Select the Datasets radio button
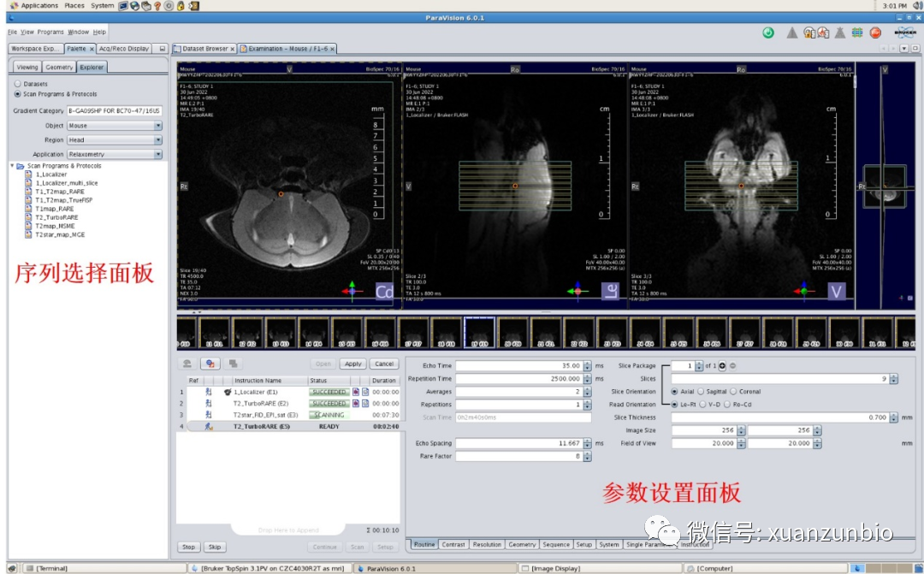 [x=18, y=85]
